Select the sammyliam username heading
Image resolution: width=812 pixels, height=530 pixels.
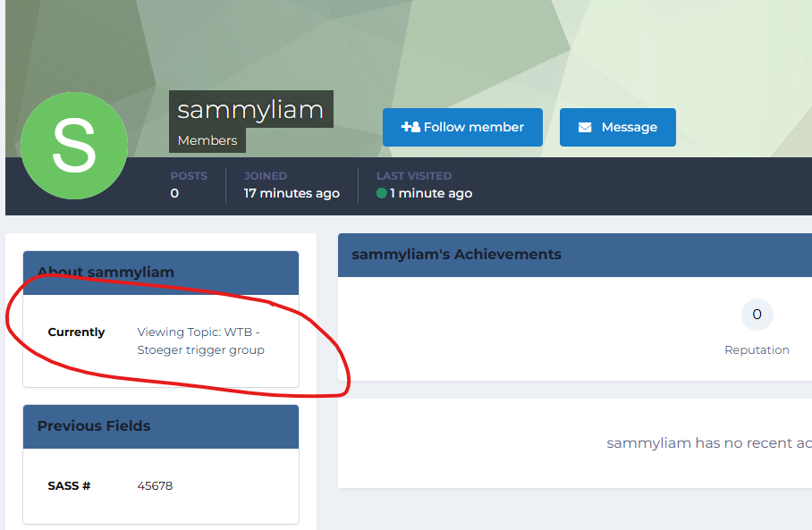(250, 110)
